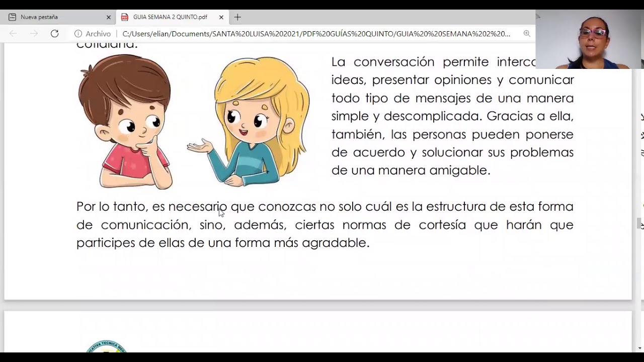Open a new browser tab with plus
The image size is (644, 362).
[237, 17]
